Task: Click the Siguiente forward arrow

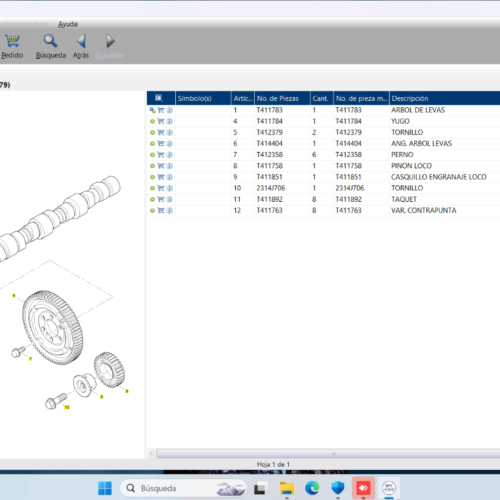Action: [x=110, y=46]
